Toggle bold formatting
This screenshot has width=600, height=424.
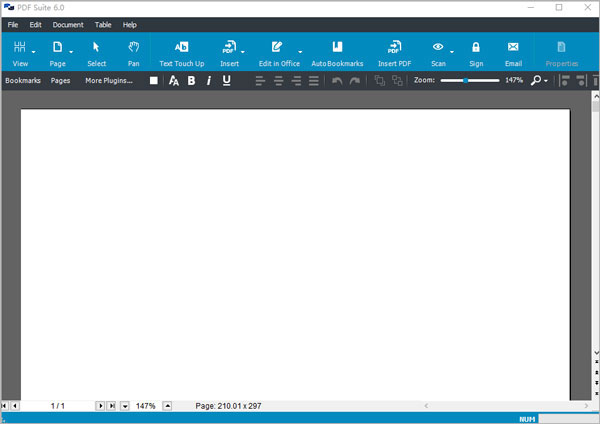click(x=191, y=80)
